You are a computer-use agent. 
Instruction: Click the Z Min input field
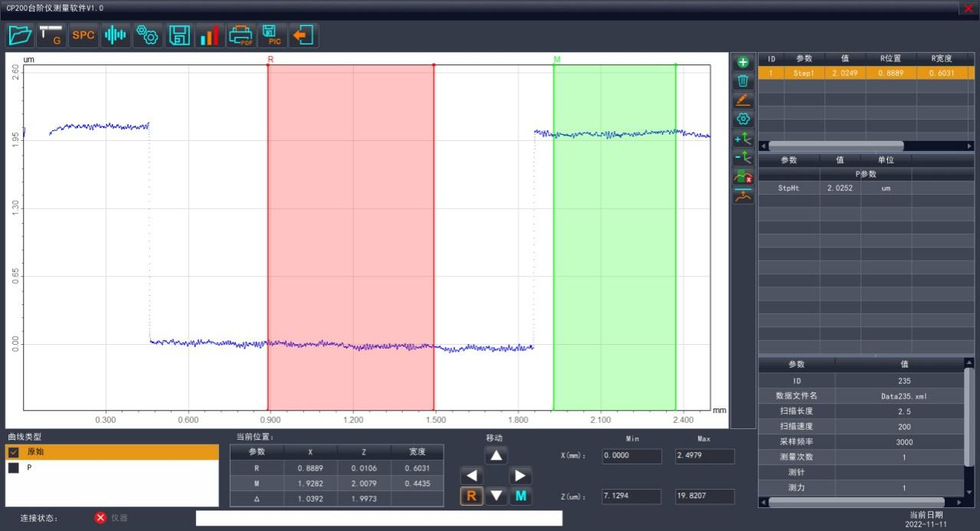tap(631, 497)
